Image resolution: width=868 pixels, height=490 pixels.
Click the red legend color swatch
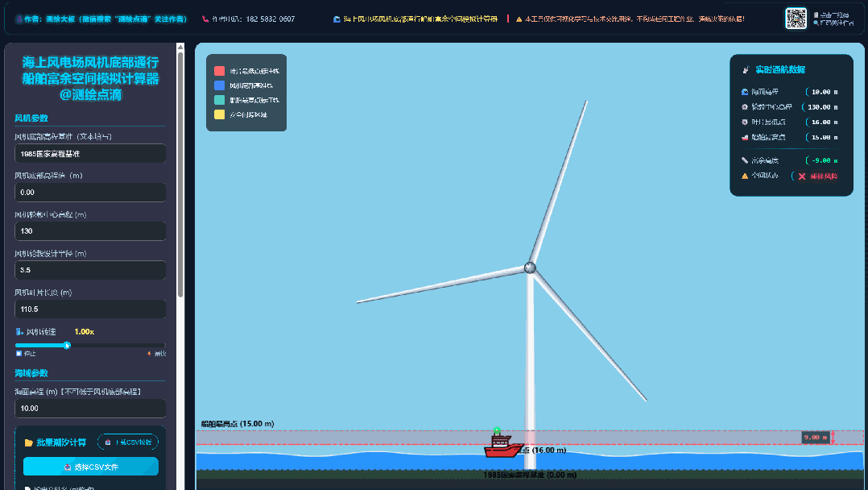tap(219, 71)
